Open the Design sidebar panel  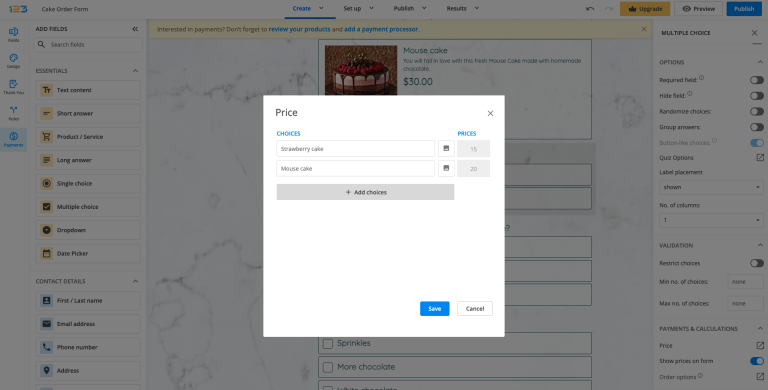[14, 61]
